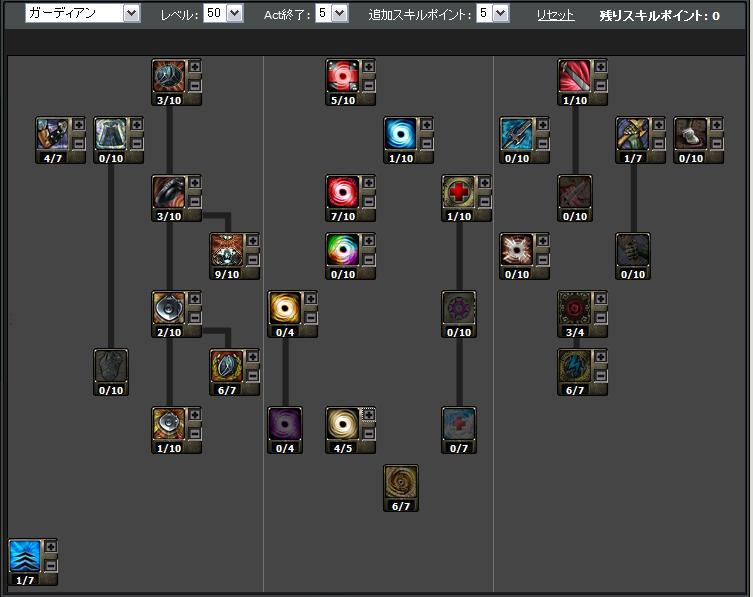The width and height of the screenshot is (753, 597).
Task: Add a point to the blue trident 0/10 skill
Action: coord(542,125)
